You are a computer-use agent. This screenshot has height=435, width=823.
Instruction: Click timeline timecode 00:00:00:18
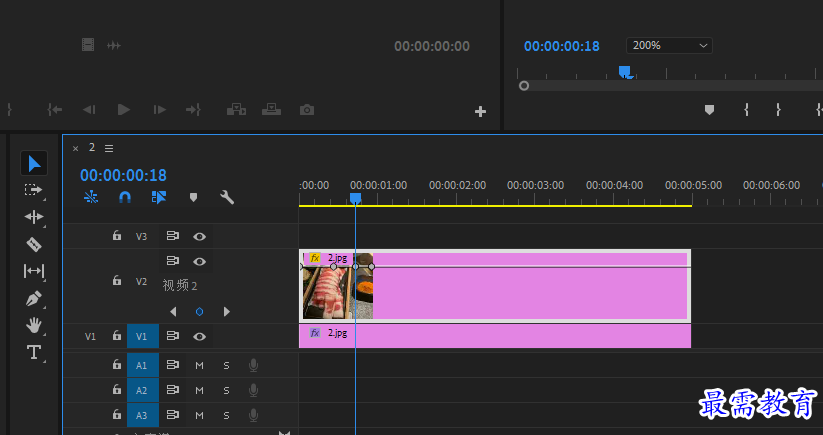click(123, 175)
